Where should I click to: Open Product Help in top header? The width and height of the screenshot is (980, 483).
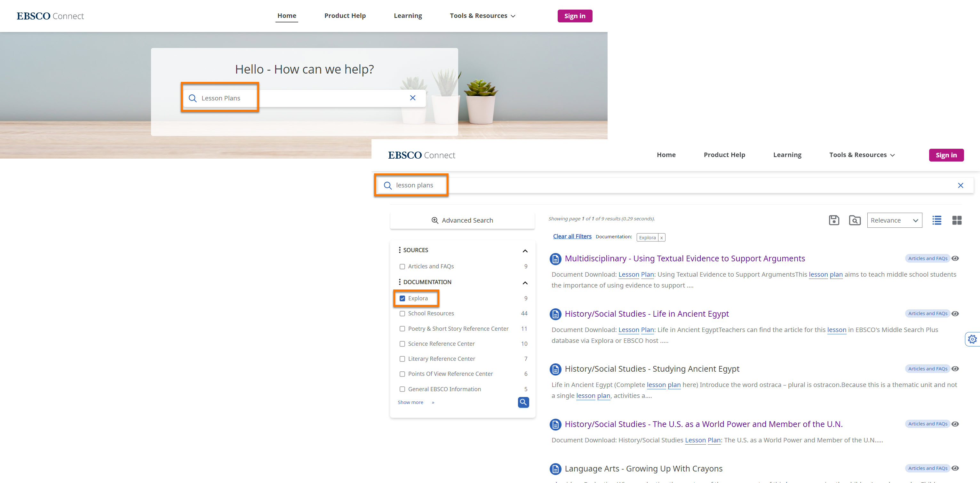pyautogui.click(x=345, y=16)
